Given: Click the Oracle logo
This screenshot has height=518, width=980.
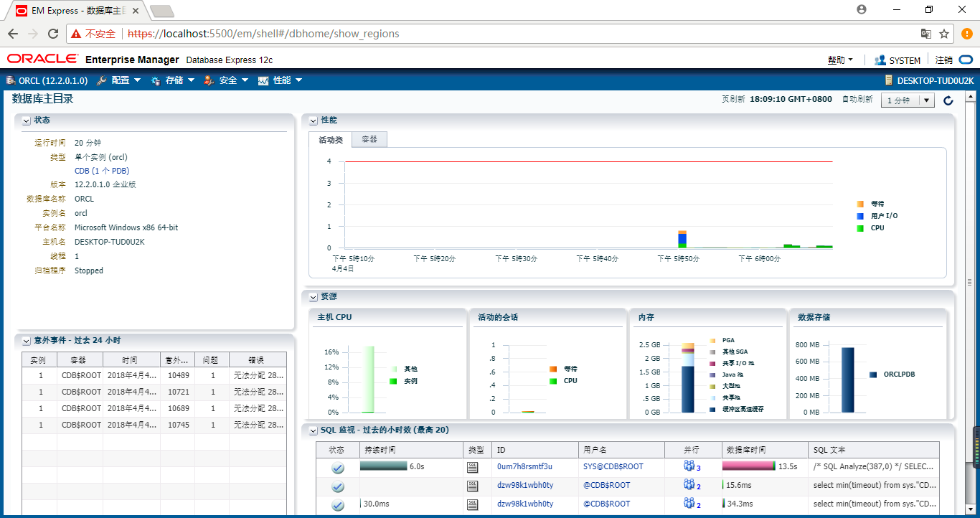Looking at the screenshot, I should point(42,59).
